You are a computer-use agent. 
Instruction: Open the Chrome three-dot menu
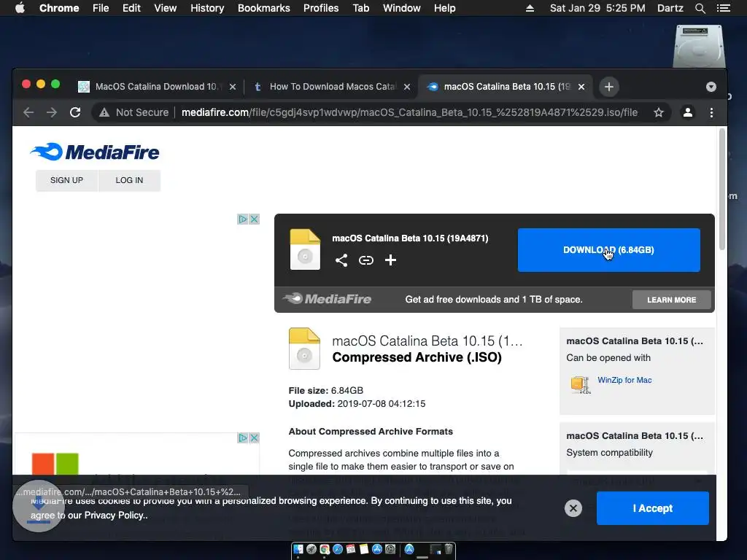coord(711,112)
